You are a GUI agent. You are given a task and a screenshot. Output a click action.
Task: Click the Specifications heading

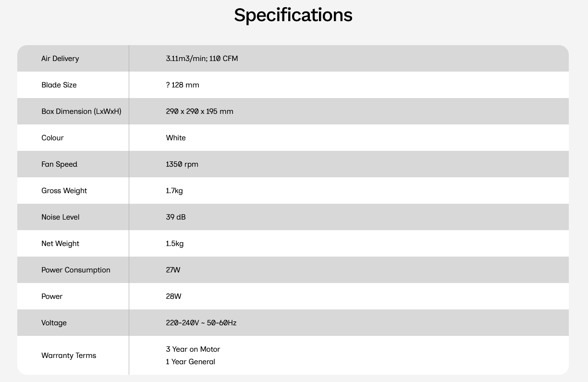(x=293, y=15)
